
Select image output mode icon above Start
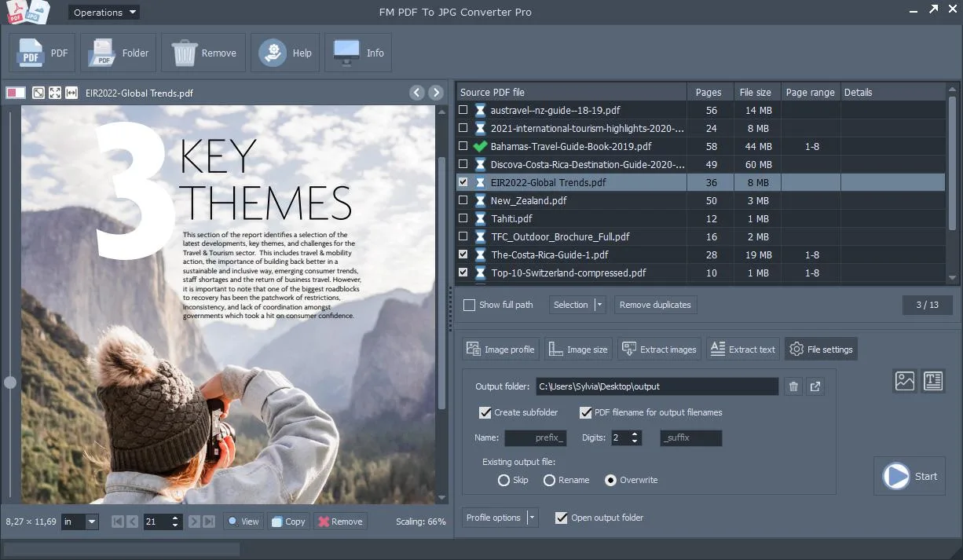point(905,381)
